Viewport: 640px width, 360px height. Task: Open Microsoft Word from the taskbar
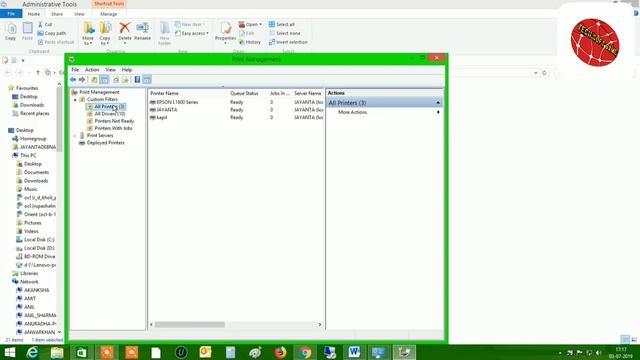(354, 352)
